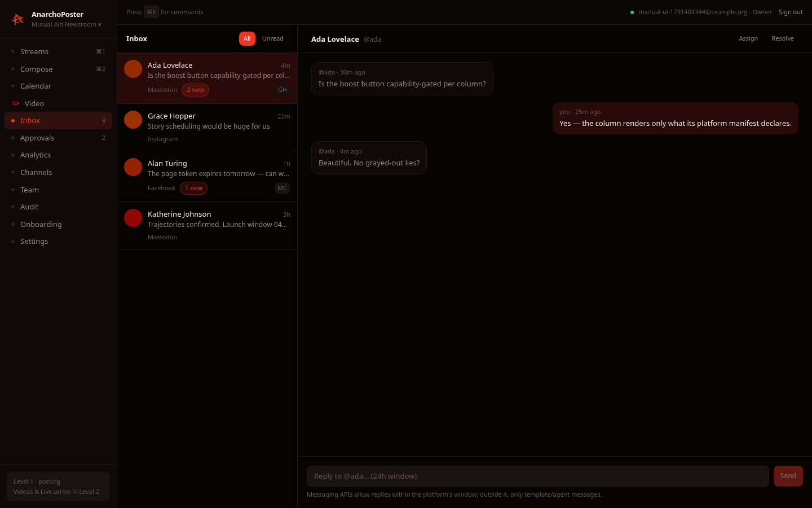The image size is (812, 508).
Task: Click Katherine Johnson's red avatar
Action: point(133,218)
